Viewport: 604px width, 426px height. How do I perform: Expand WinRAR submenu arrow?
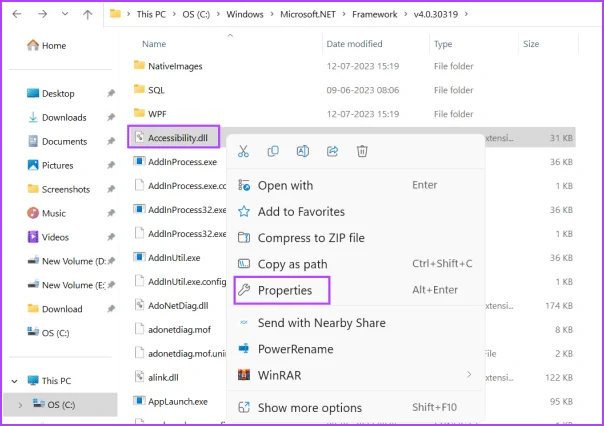469,375
